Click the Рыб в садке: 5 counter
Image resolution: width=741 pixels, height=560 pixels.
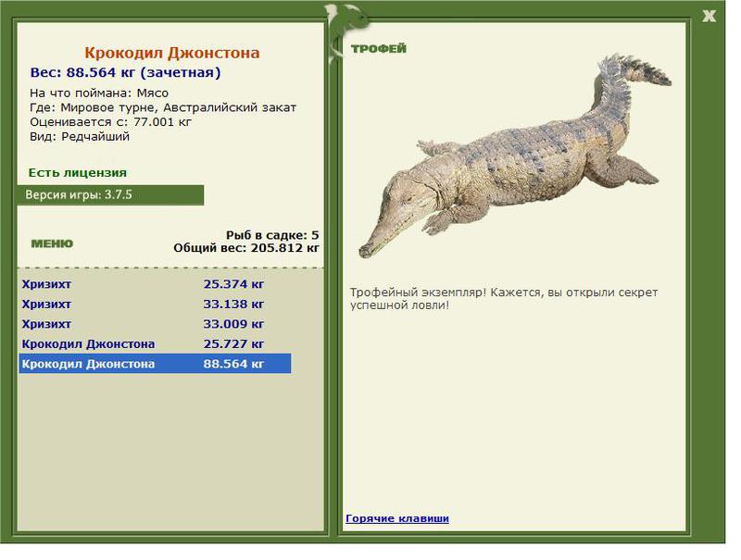(272, 235)
